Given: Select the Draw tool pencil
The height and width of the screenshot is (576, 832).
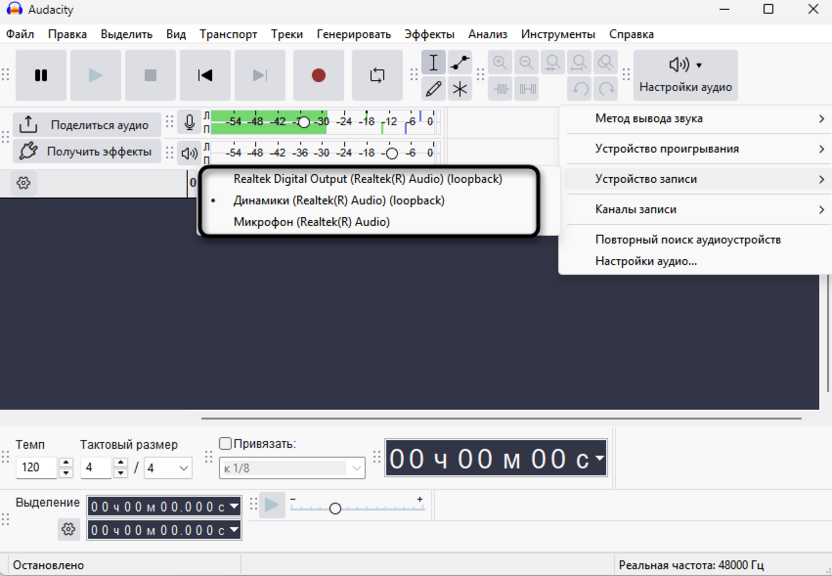Looking at the screenshot, I should click(433, 89).
